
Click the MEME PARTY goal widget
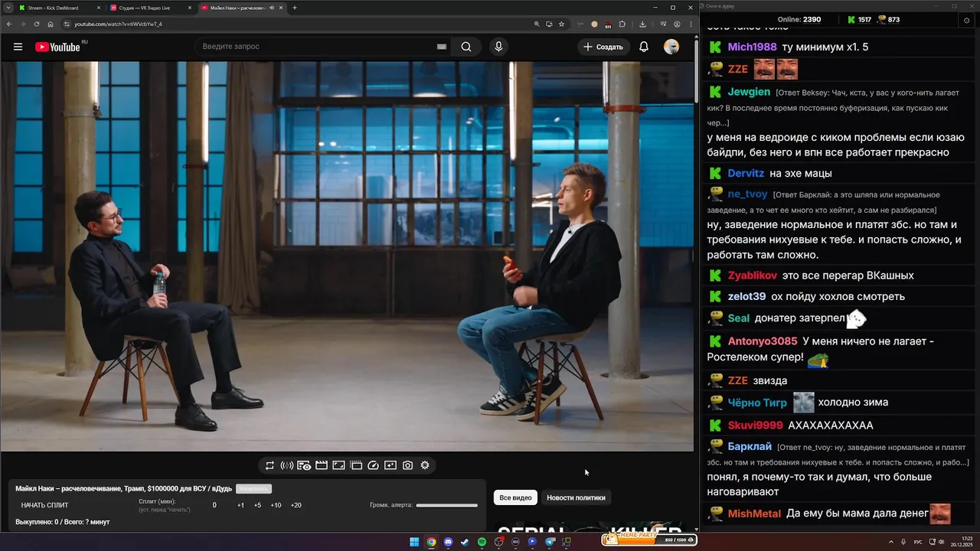tap(649, 539)
